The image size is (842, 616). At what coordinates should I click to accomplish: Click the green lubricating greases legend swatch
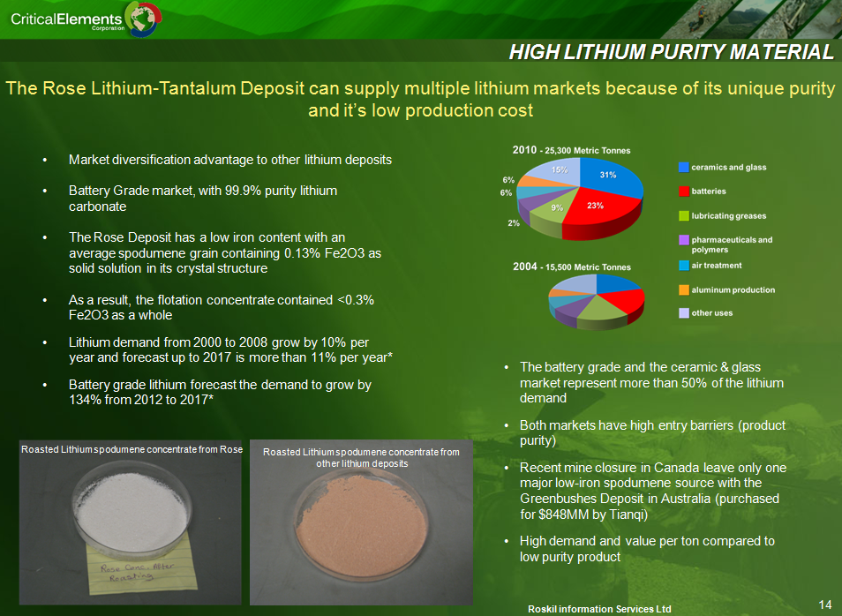tap(684, 215)
